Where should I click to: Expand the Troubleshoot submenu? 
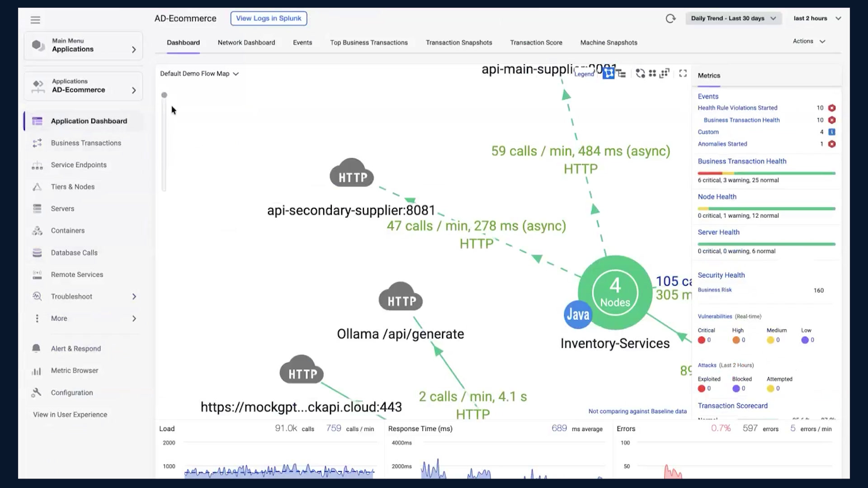coord(134,296)
